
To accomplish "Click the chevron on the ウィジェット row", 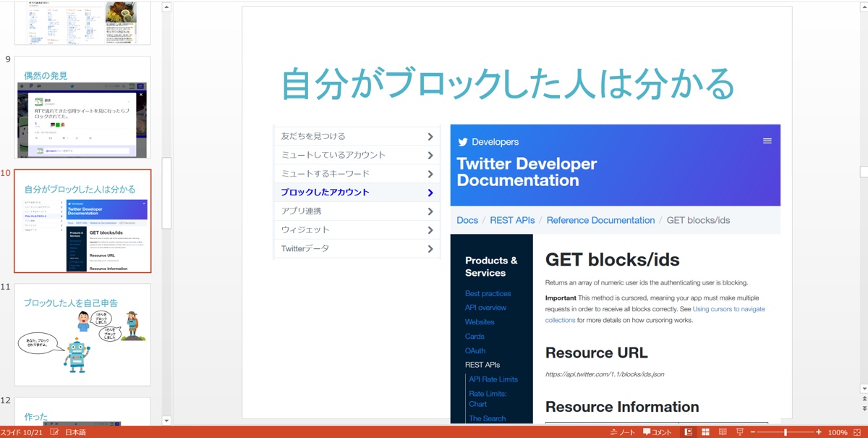I will tap(430, 230).
